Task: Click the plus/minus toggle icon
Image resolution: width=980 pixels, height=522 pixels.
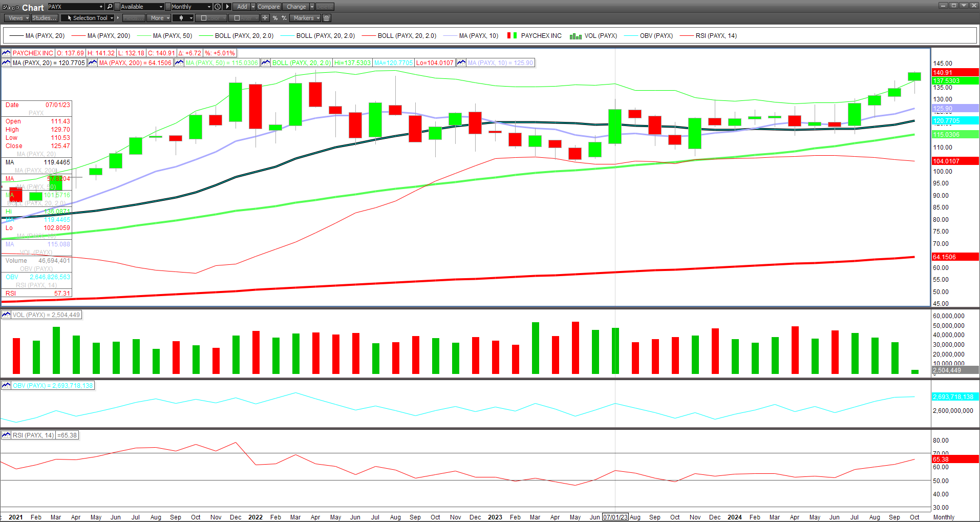Action: (x=284, y=18)
